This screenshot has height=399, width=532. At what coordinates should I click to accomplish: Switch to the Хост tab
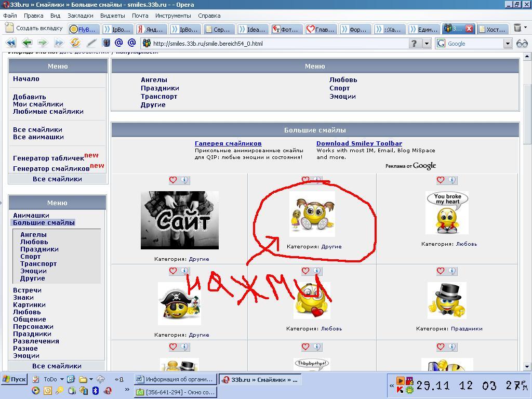coord(496,29)
